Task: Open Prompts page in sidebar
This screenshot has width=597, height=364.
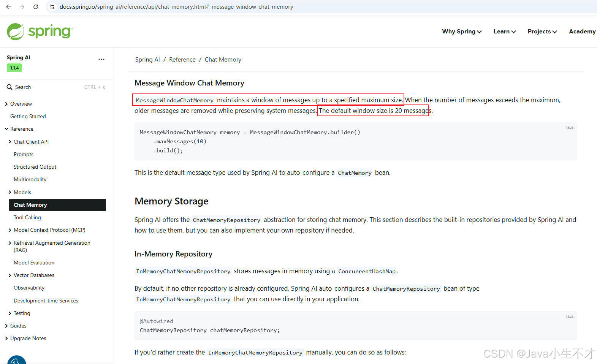Action: (24, 154)
